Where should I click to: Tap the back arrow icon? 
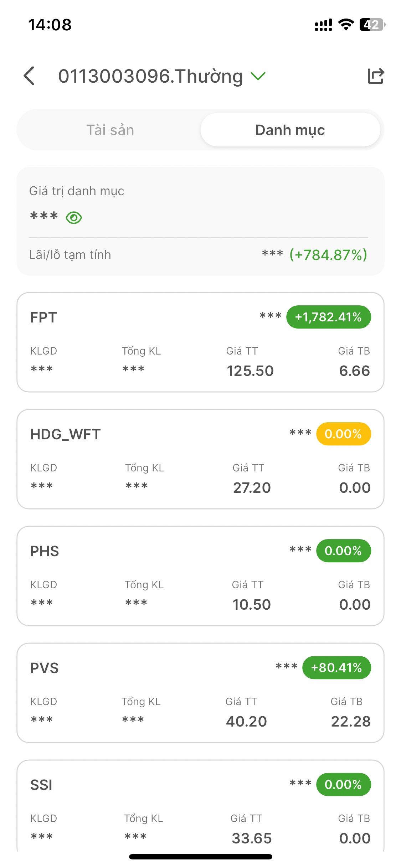[x=29, y=76]
